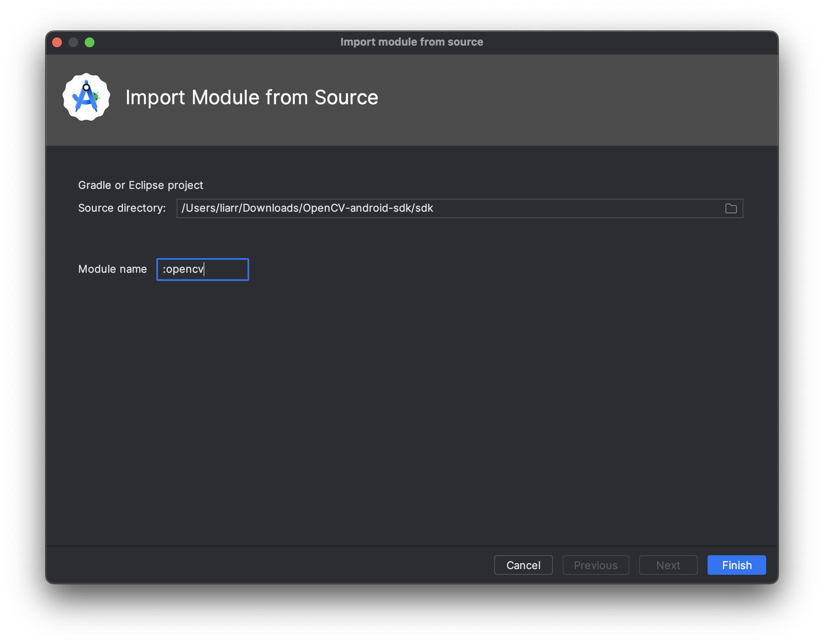The width and height of the screenshot is (824, 644).
Task: Click Cancel to dismiss the dialog
Action: pos(524,565)
